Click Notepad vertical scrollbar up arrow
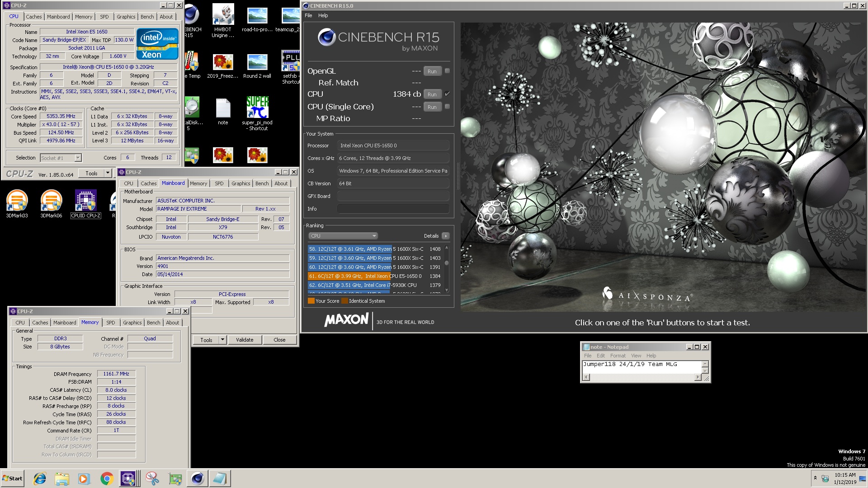This screenshot has height=488, width=868. [705, 364]
